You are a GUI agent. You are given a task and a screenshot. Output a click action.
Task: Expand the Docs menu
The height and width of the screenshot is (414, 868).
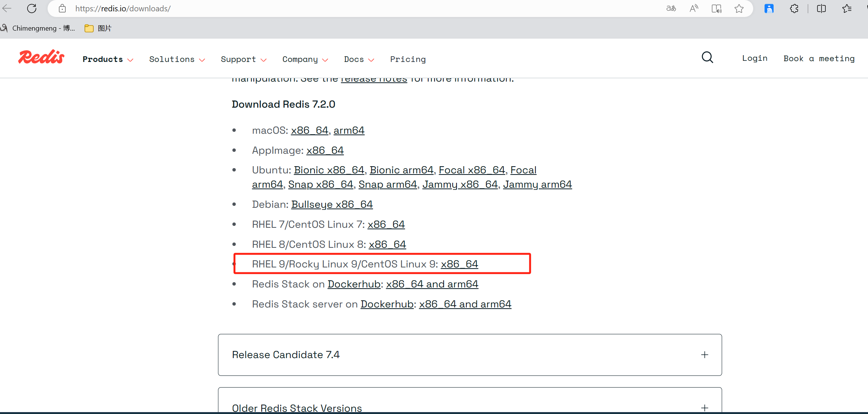tap(359, 59)
